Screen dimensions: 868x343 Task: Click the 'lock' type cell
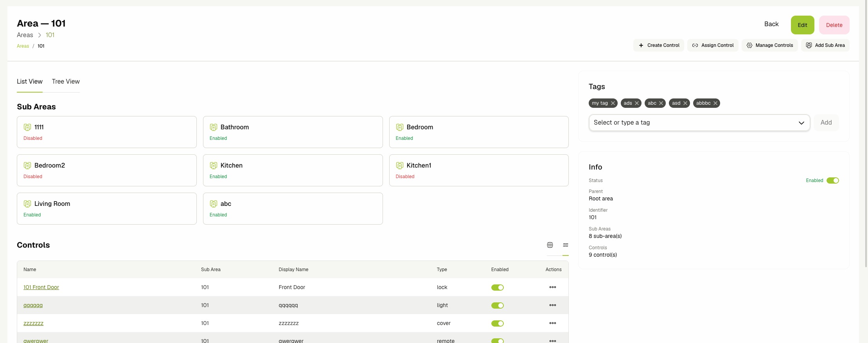pos(442,287)
